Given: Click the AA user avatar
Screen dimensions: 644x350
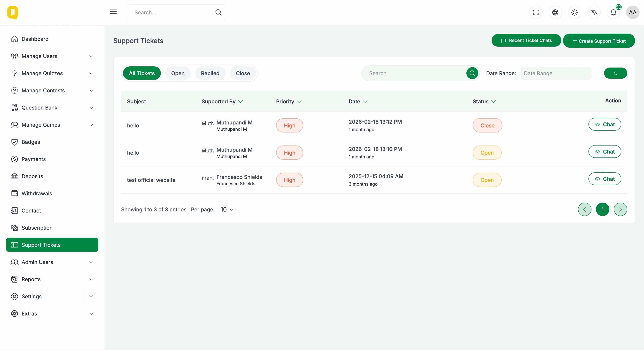Looking at the screenshot, I should (632, 12).
